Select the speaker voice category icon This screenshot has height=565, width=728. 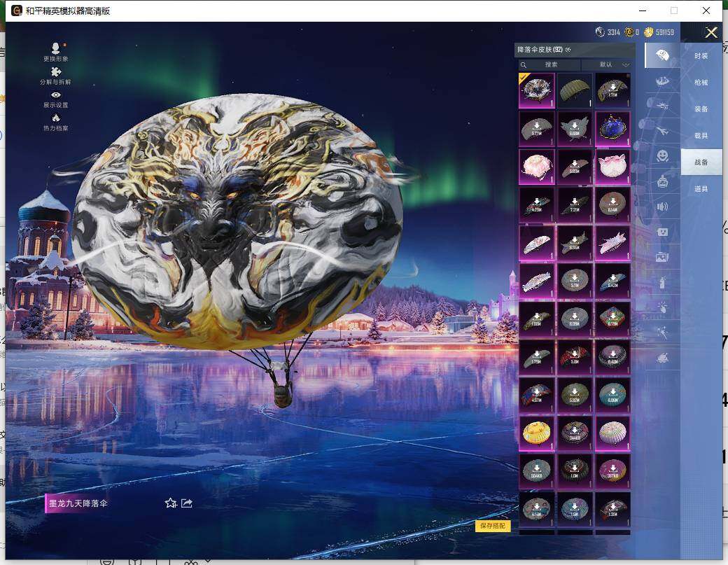(662, 207)
